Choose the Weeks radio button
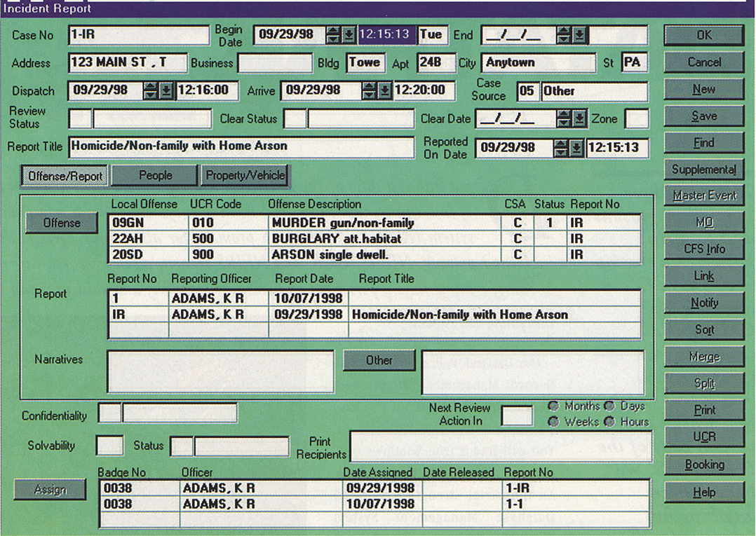This screenshot has width=756, height=536. point(554,422)
